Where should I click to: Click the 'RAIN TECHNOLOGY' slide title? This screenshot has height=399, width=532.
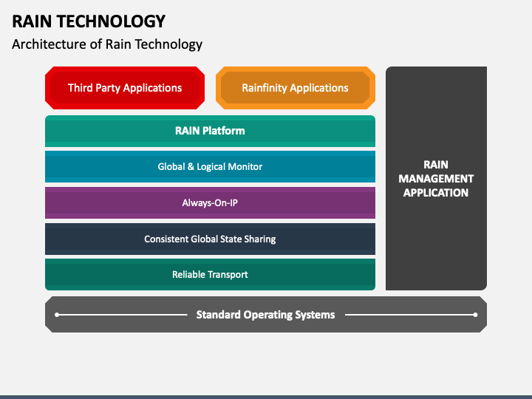[x=89, y=21]
